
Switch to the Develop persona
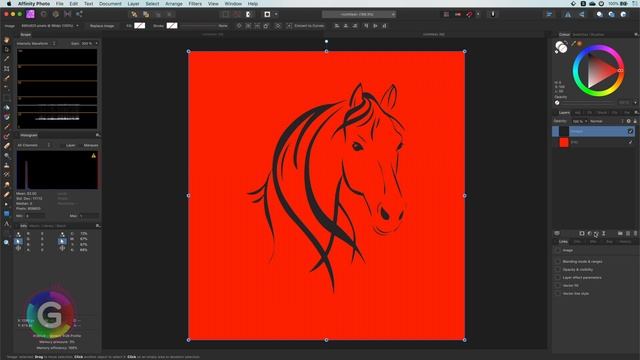(56, 14)
